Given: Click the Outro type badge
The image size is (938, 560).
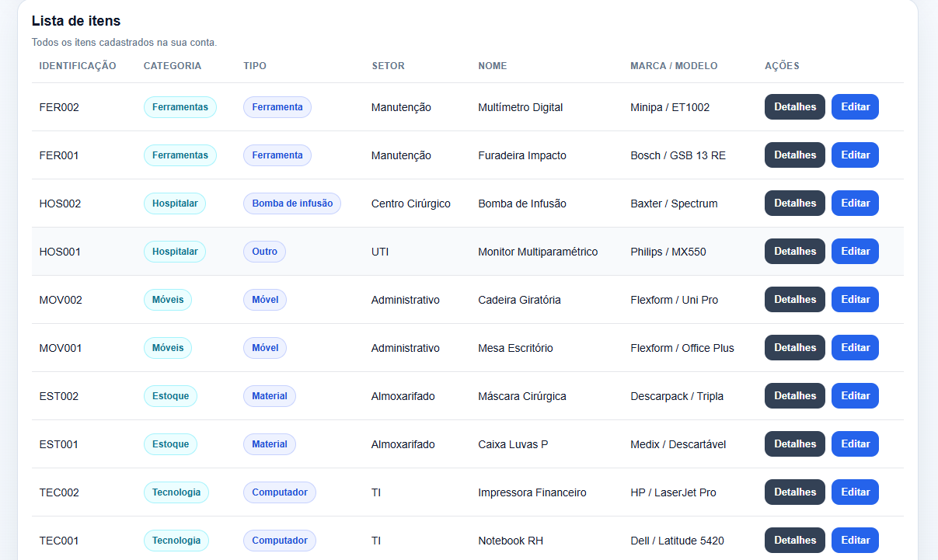Looking at the screenshot, I should 265,252.
